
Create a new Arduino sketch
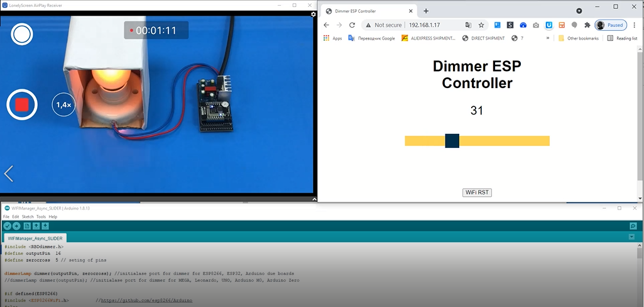[27, 226]
